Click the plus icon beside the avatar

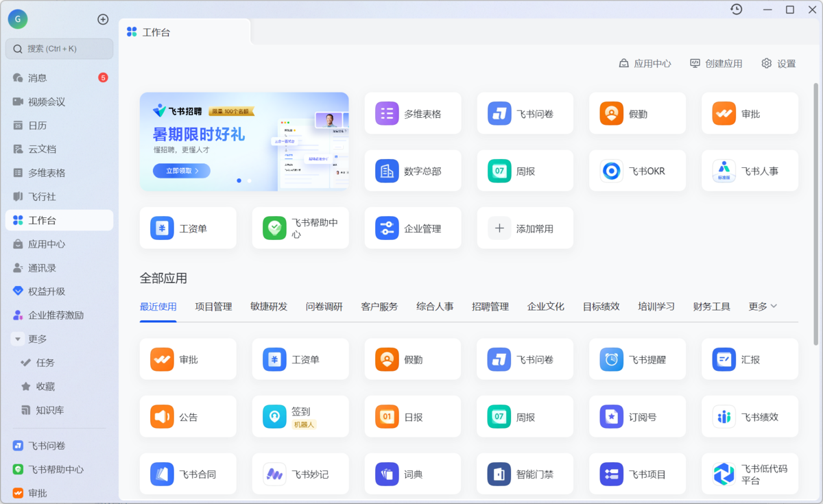click(103, 19)
